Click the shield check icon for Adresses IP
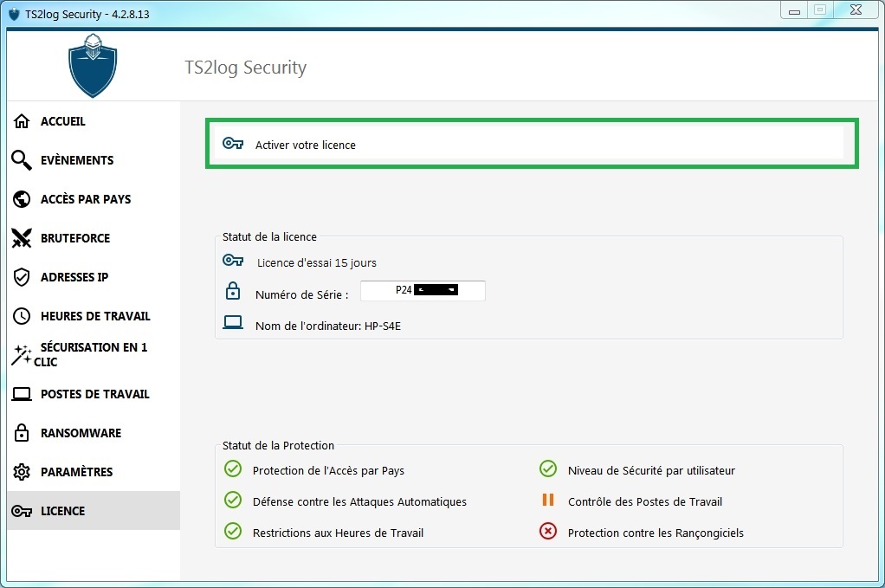 [22, 277]
